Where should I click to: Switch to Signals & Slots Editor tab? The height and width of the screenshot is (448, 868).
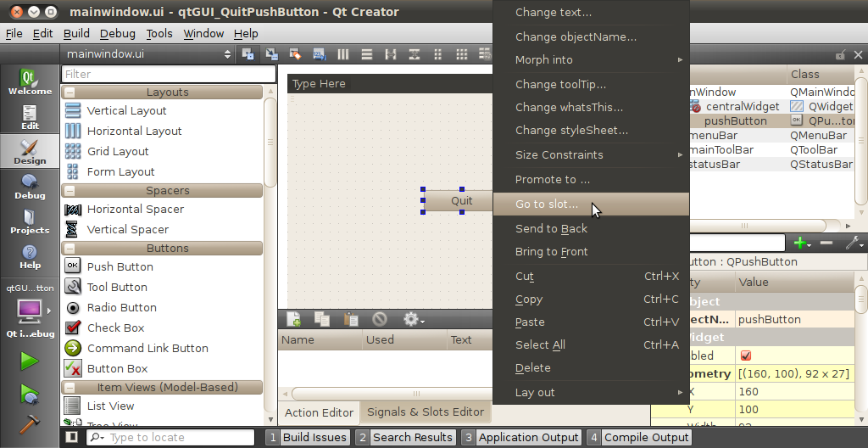click(x=426, y=412)
